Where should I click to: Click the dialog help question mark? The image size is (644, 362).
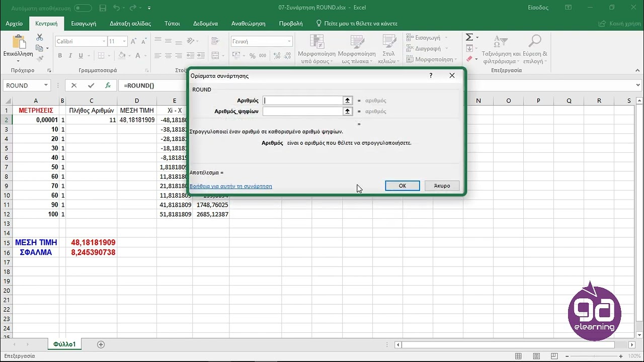tap(431, 75)
